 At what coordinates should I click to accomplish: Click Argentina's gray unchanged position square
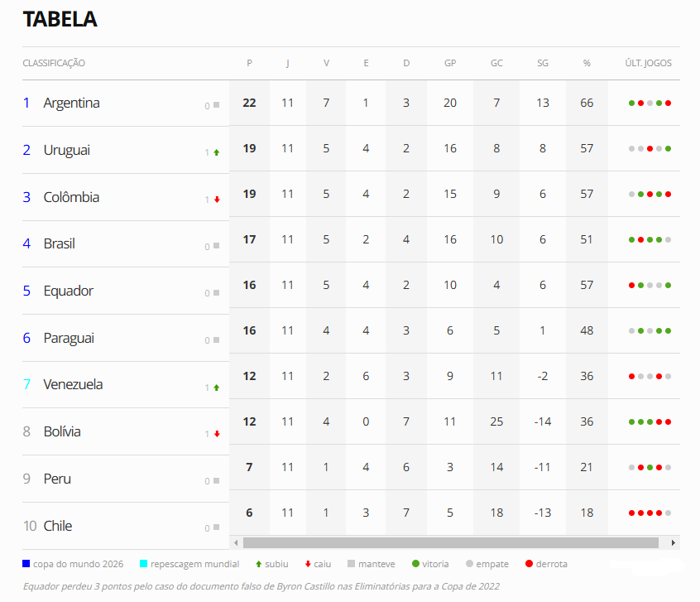[217, 105]
